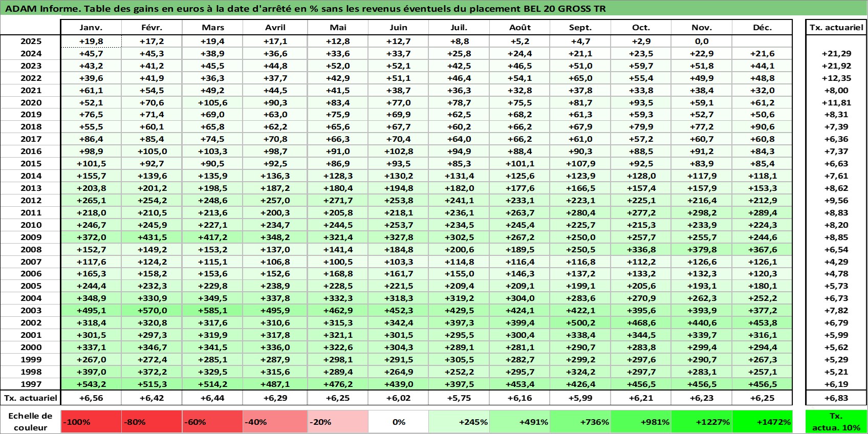Click the +500,2 cell for Sept. 2002
Viewport: 868px width, 434px height.
(x=580, y=322)
